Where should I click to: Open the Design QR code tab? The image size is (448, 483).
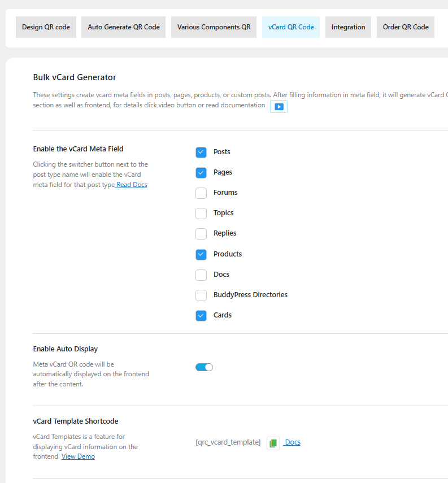coord(46,27)
